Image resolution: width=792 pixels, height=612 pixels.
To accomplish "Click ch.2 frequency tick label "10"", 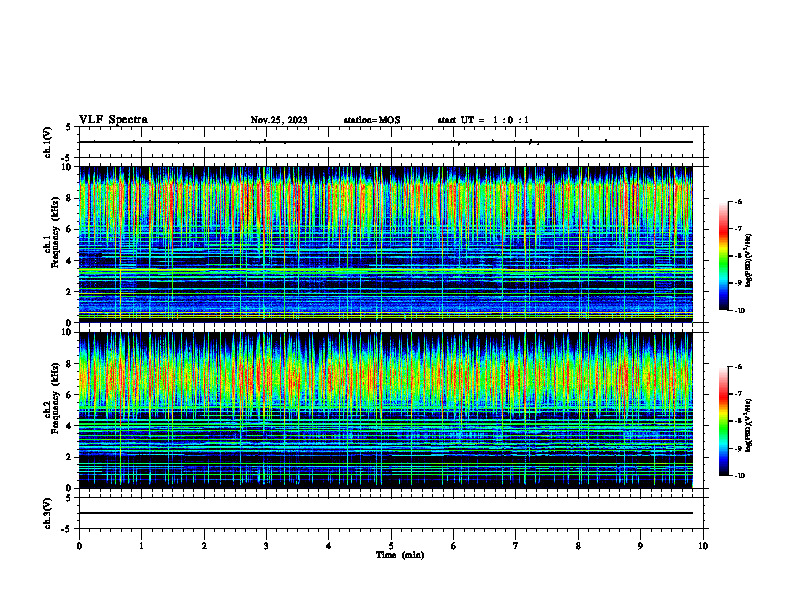I will click(x=67, y=332).
